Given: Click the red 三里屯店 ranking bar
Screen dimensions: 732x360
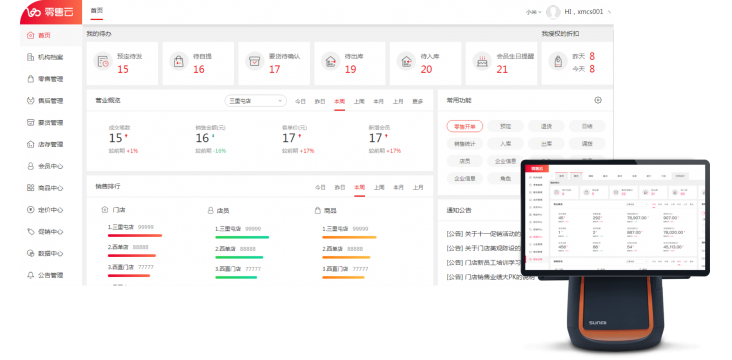Looking at the screenshot, I should tap(135, 236).
